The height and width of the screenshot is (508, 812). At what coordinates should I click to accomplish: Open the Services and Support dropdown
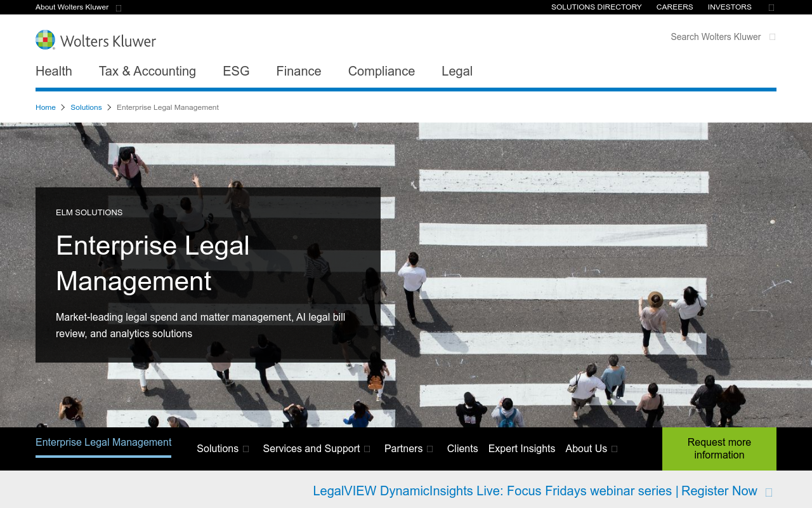311,448
